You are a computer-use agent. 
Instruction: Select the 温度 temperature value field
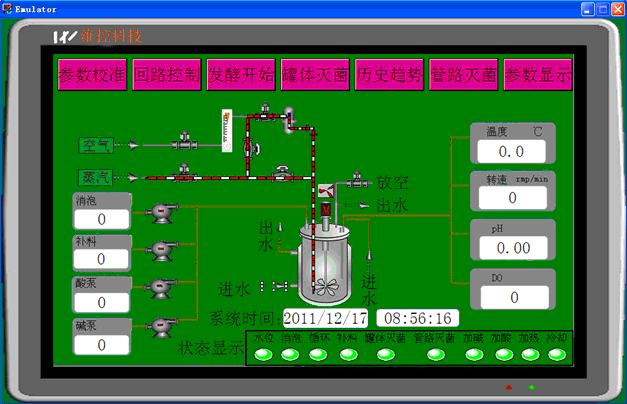tap(511, 151)
